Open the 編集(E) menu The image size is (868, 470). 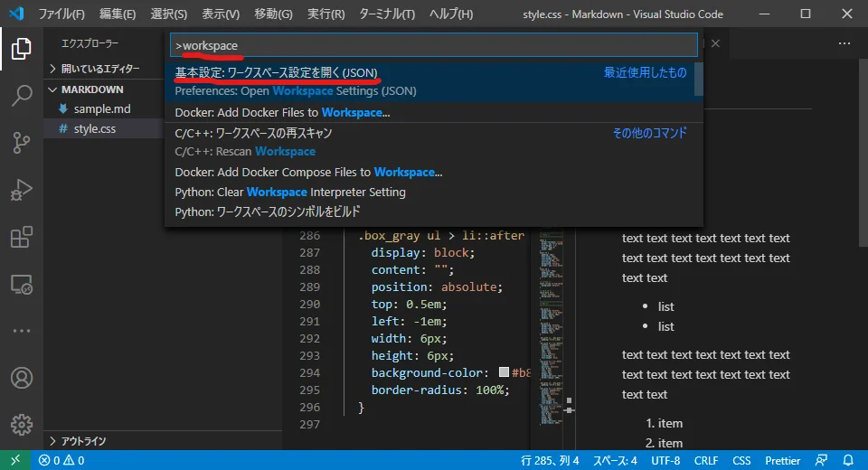point(118,14)
